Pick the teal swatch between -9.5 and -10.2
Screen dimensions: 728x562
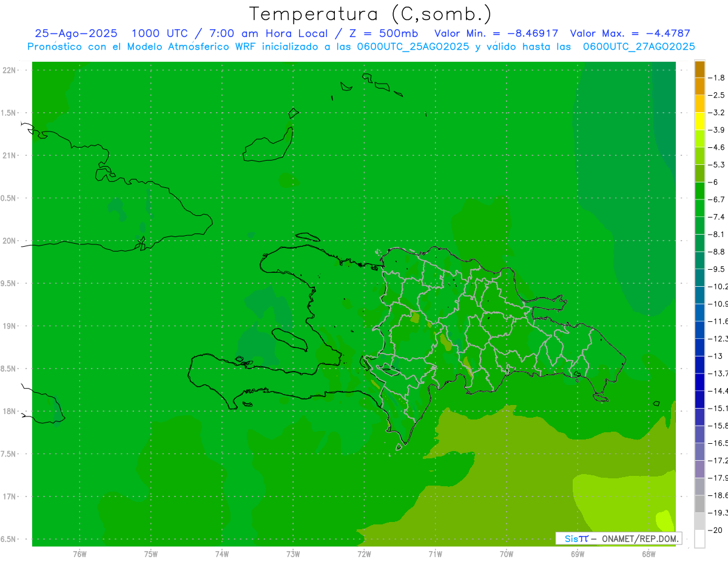click(699, 278)
